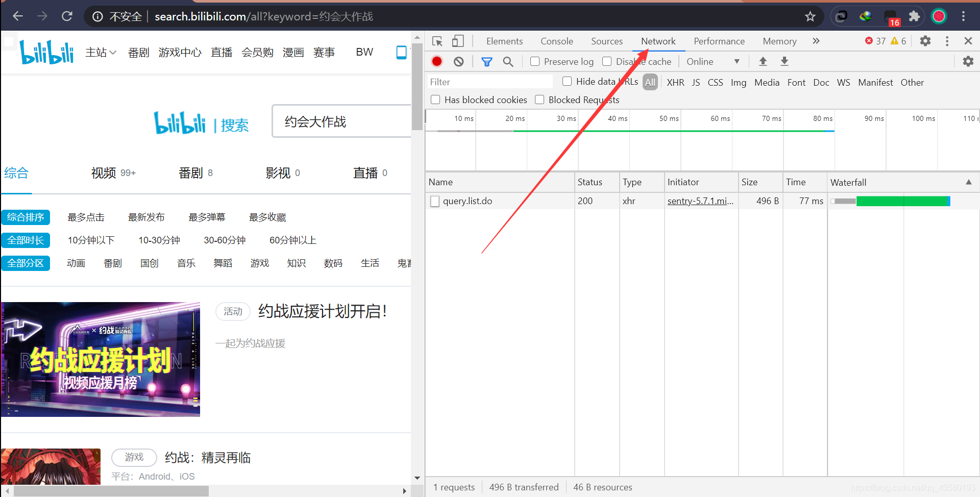This screenshot has height=497, width=980.
Task: Expand the 主站 dropdown menu
Action: tap(101, 52)
